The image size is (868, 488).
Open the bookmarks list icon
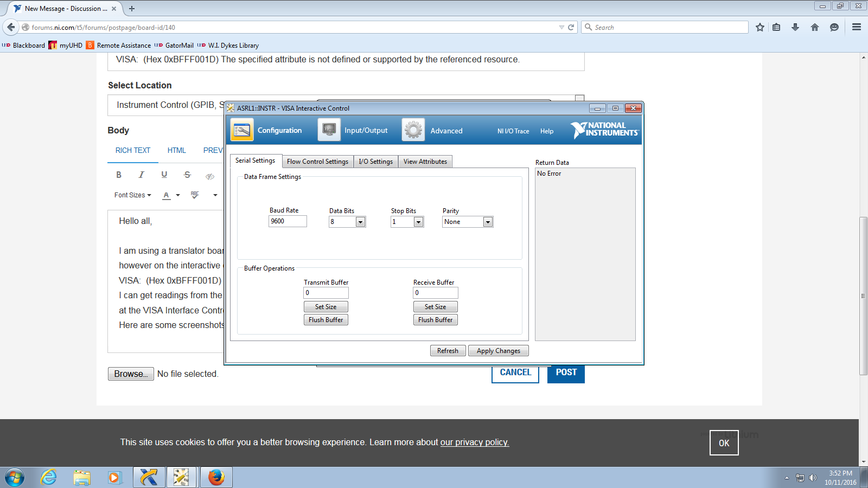776,27
